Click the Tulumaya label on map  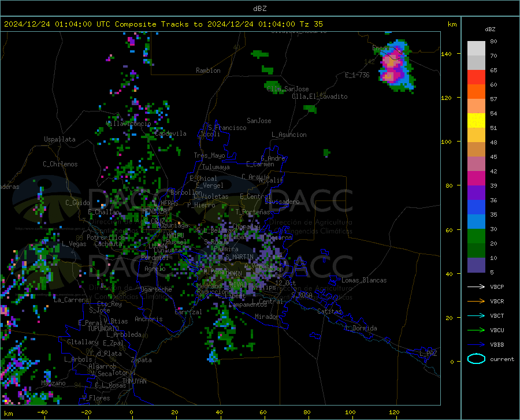click(216, 167)
